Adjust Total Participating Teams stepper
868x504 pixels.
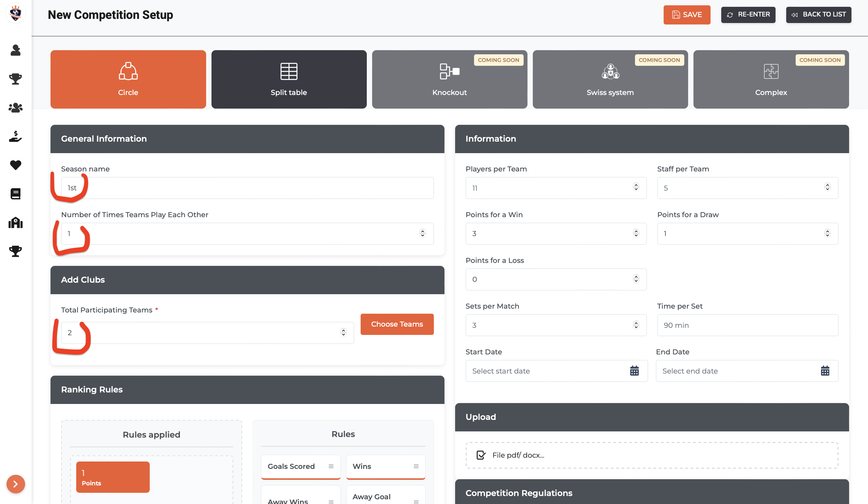coord(343,332)
